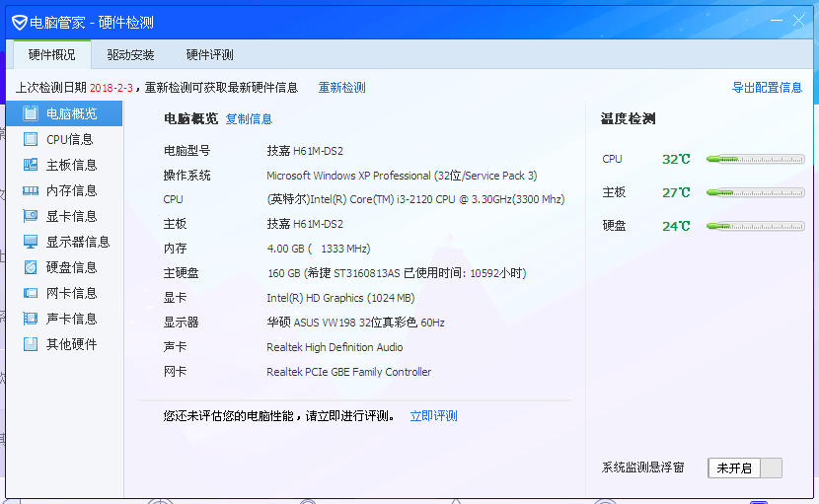
Task: Open 声卡信息 sound card icon
Action: [31, 319]
